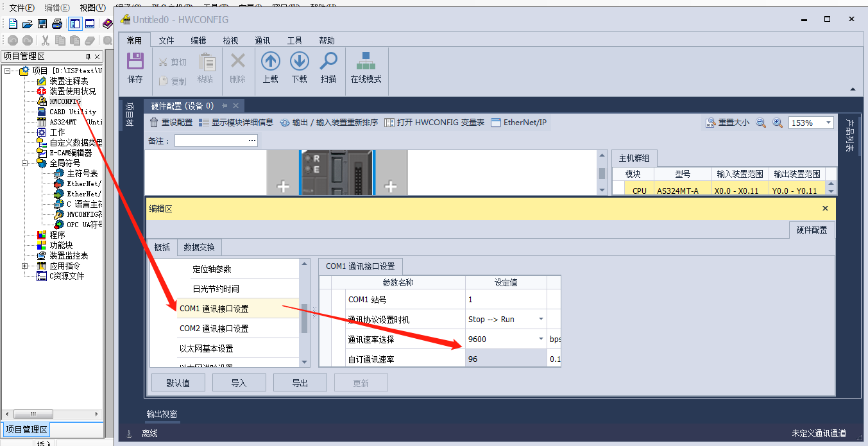Click the Upload (上载) arrow icon
This screenshot has width=868, height=446.
270,62
